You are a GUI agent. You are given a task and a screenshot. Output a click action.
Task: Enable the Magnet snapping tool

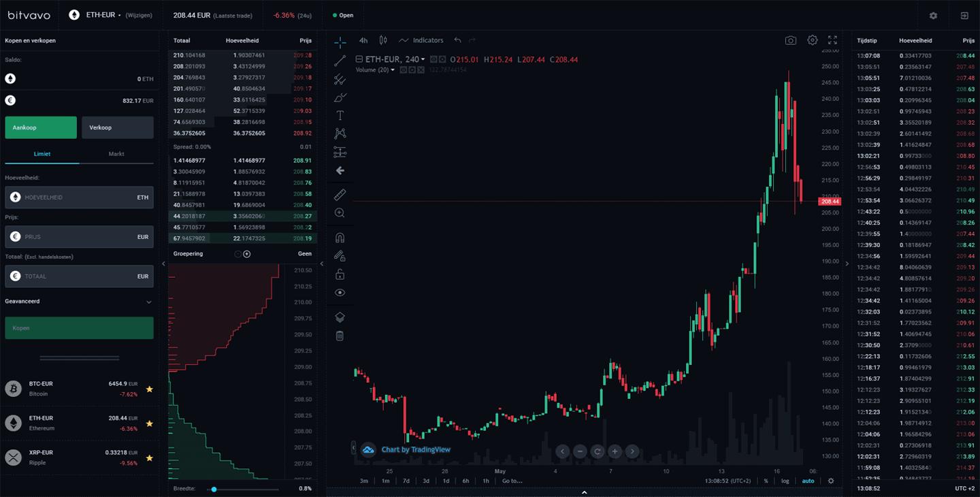(x=340, y=237)
